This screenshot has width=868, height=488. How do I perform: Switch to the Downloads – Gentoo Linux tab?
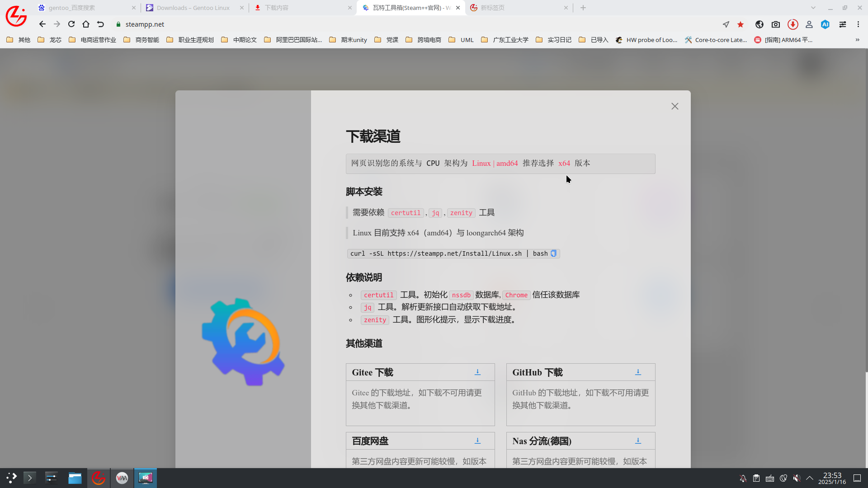pos(193,8)
